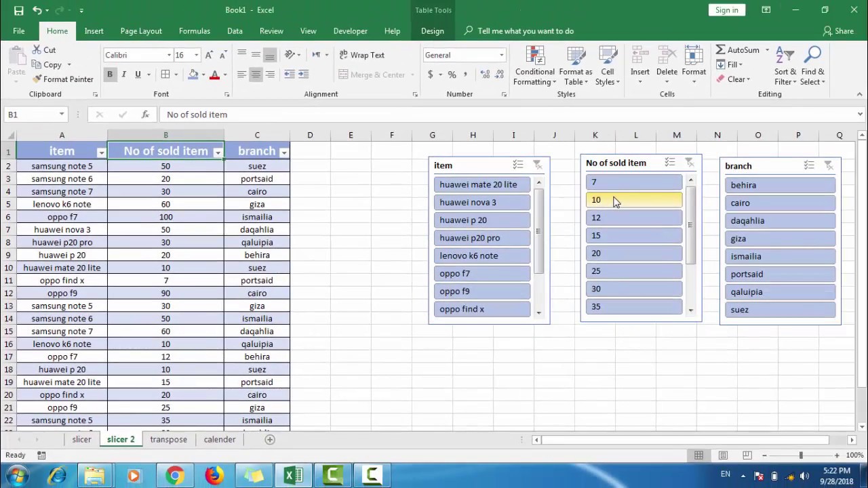Apply Comma style

click(x=467, y=75)
